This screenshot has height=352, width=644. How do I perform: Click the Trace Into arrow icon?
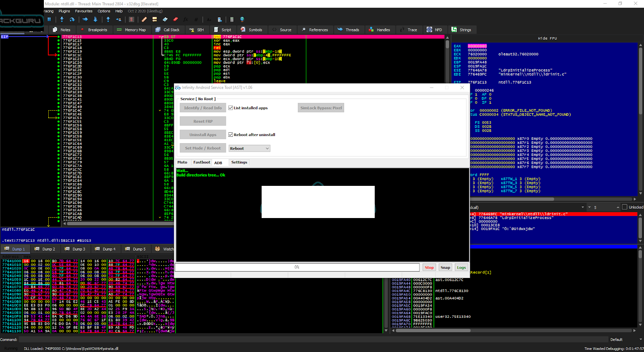point(85,19)
